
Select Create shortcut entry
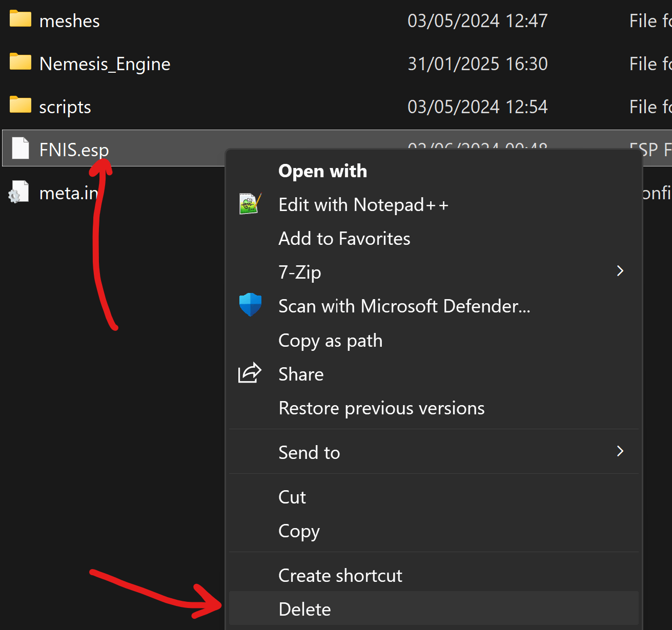pyautogui.click(x=340, y=576)
